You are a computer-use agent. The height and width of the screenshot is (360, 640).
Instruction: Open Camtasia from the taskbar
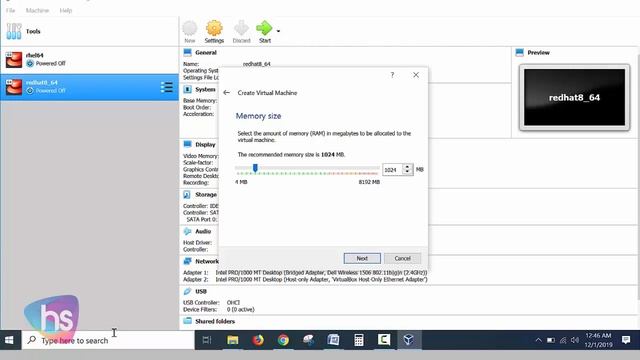pyautogui.click(x=384, y=340)
